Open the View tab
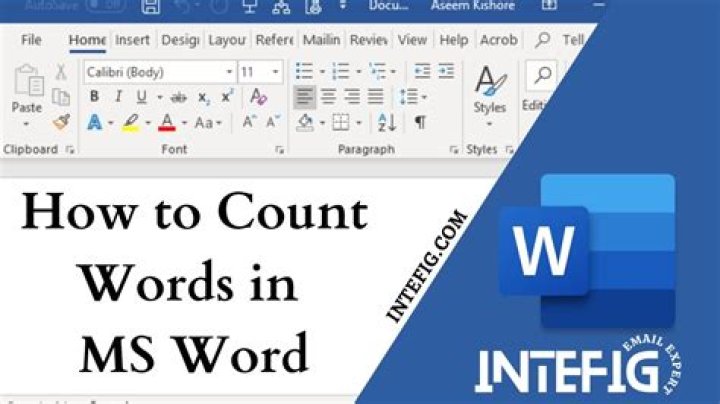The height and width of the screenshot is (404, 720). pos(412,40)
